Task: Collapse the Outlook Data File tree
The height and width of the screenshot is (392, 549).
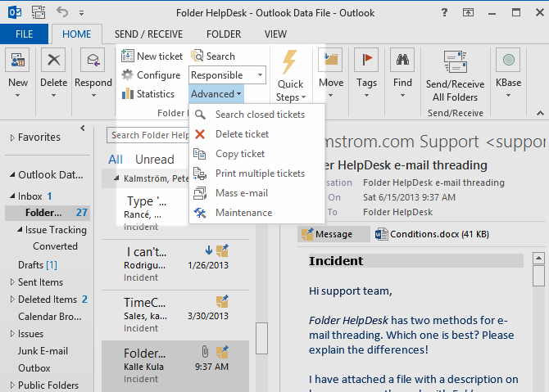Action: (12, 174)
